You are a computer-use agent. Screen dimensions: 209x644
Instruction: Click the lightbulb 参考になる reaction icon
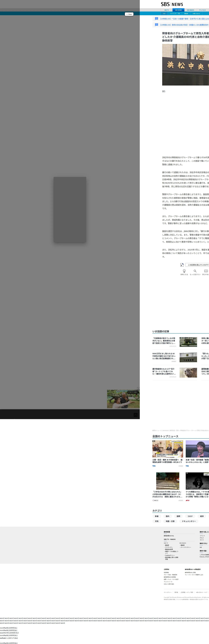click(184, 271)
